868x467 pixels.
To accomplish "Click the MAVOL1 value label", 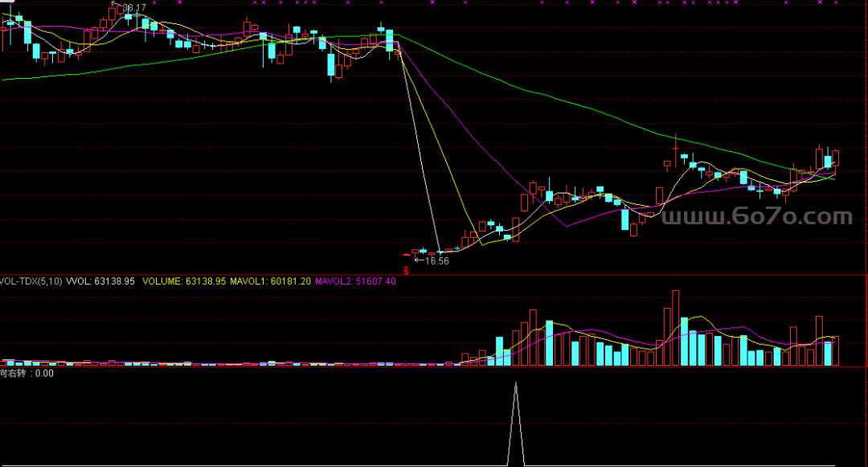I will 270,281.
